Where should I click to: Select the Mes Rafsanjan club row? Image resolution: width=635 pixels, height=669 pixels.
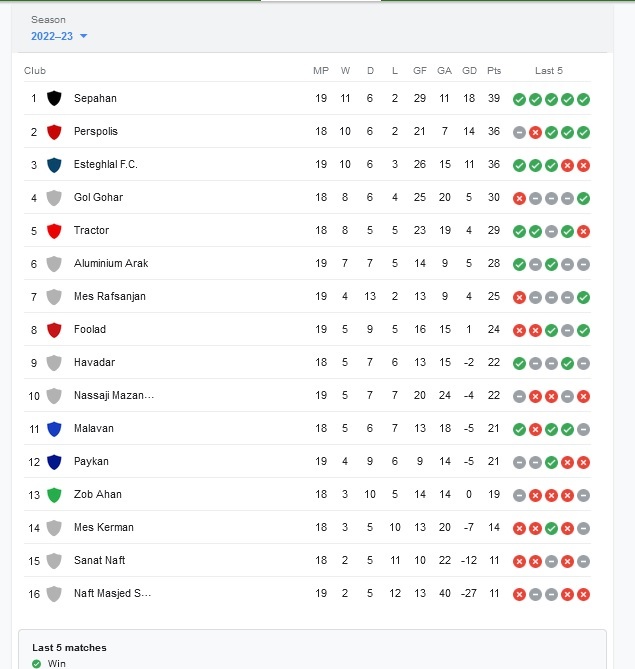(307, 297)
